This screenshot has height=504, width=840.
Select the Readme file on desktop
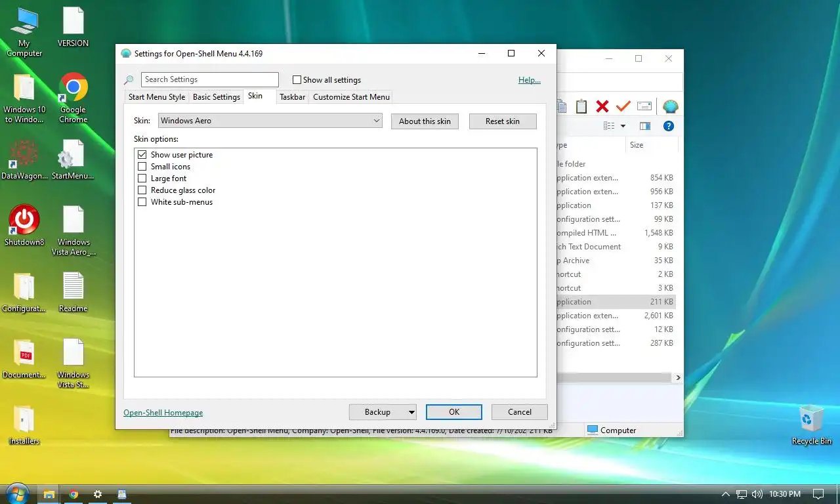[73, 293]
